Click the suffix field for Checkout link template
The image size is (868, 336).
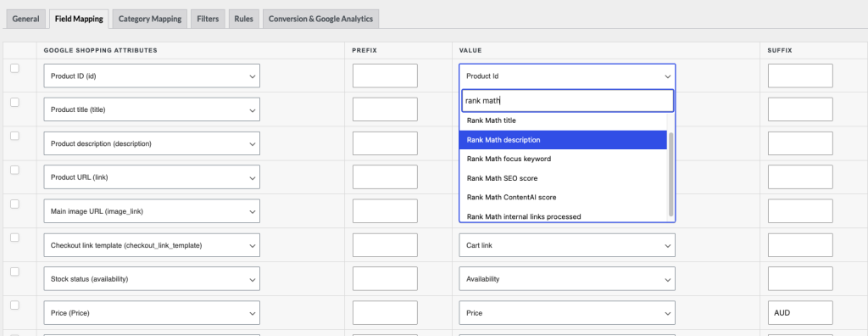coord(800,245)
